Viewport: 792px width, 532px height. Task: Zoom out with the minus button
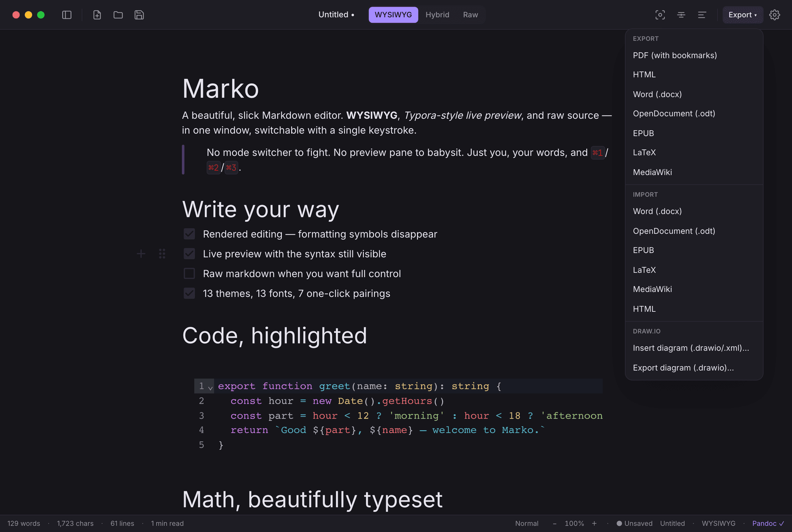point(554,523)
